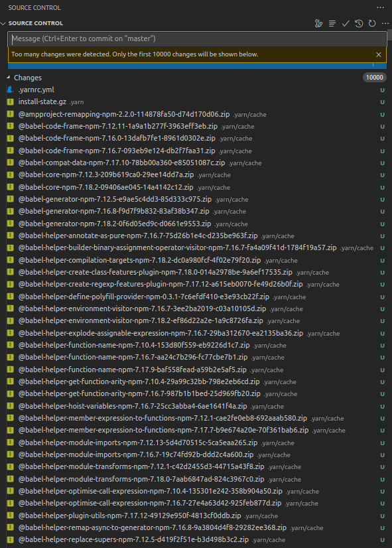392x548 pixels.
Task: Select @babel-generator-npm-7.18.2 zip file
Action: (115, 224)
